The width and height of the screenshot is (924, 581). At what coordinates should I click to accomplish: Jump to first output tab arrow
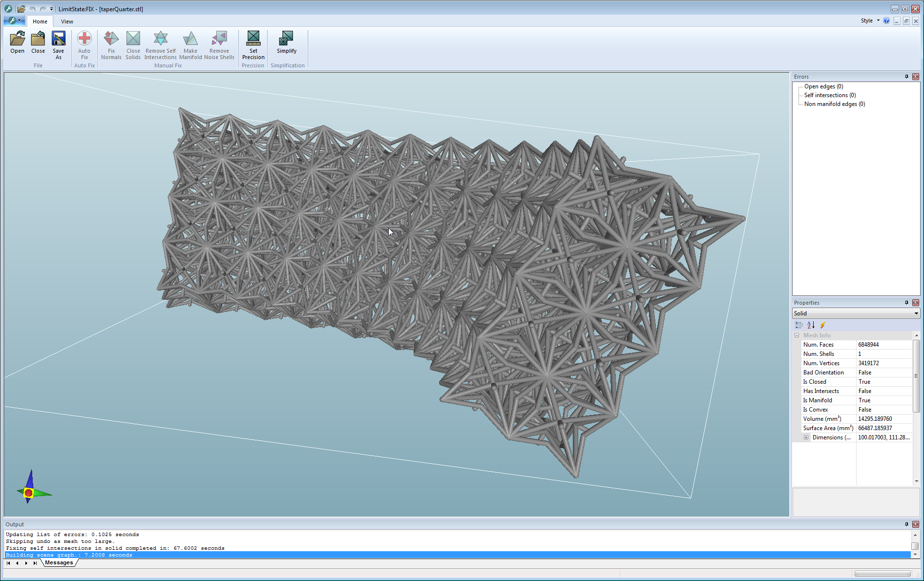pos(8,563)
